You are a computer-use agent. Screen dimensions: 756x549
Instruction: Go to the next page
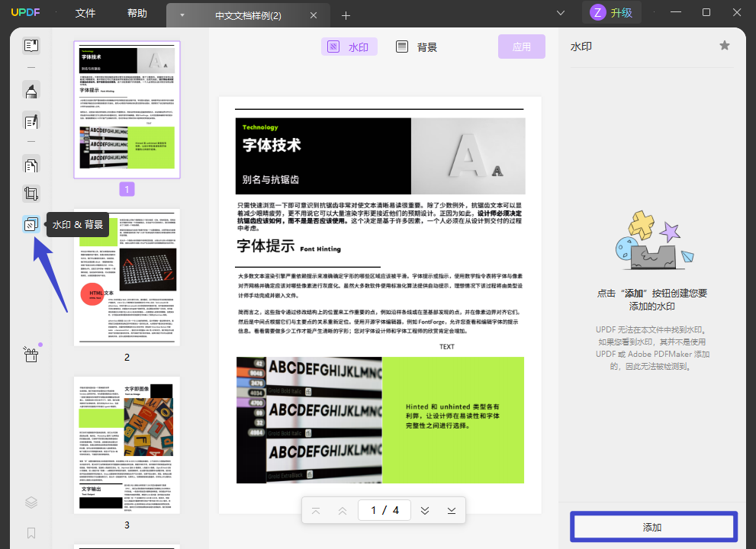[x=425, y=510]
